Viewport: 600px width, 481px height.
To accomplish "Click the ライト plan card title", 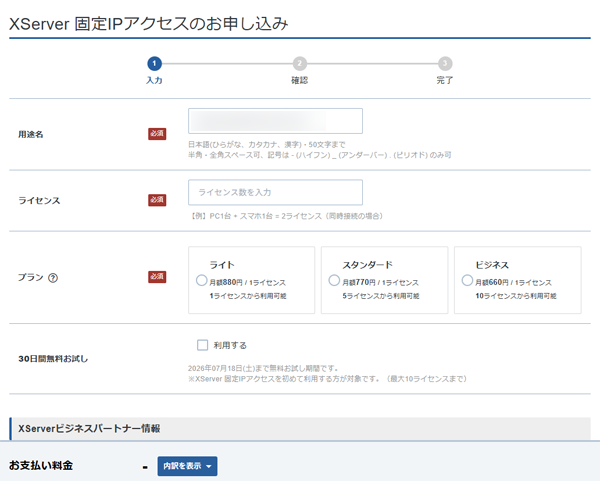I will (x=222, y=265).
